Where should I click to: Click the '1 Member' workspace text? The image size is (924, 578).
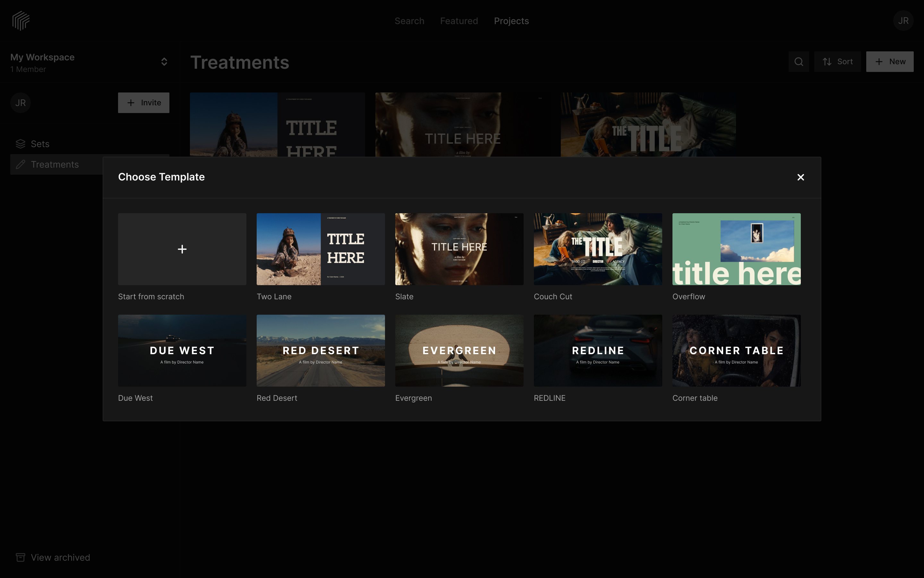(28, 69)
